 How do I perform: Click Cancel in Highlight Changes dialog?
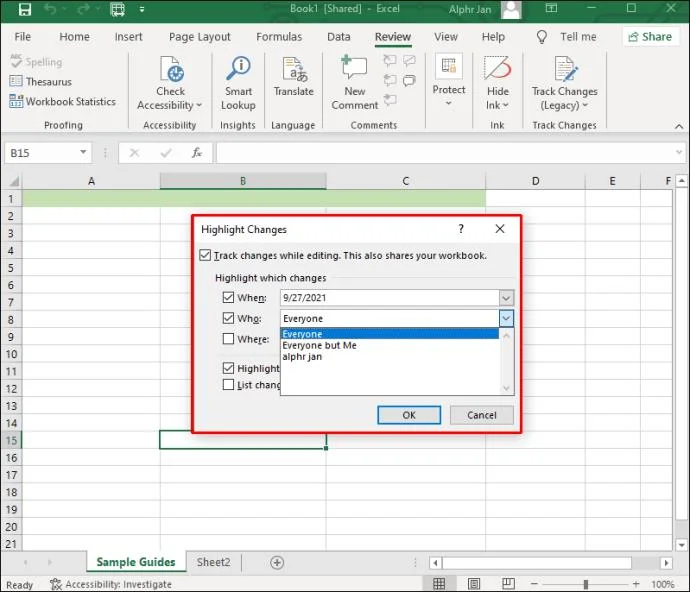pyautogui.click(x=481, y=415)
